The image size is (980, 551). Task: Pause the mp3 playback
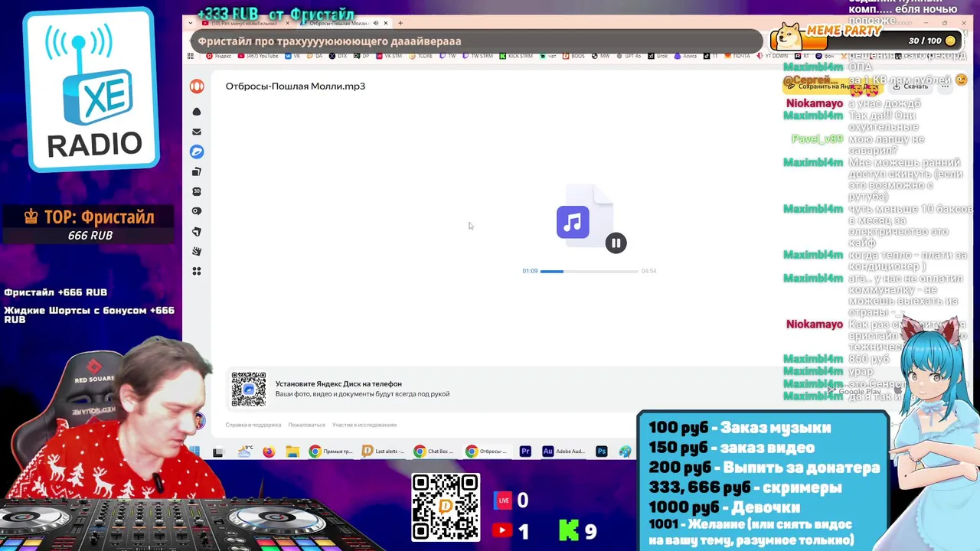click(x=616, y=243)
